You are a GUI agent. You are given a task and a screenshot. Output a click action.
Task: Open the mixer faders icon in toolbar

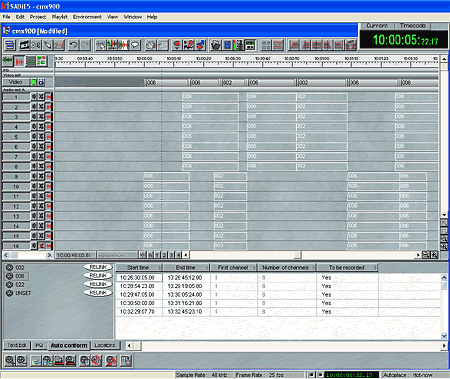239,45
